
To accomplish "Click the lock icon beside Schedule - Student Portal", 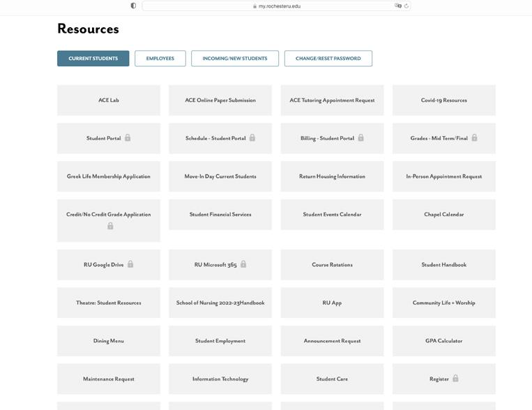I will 252,137.
